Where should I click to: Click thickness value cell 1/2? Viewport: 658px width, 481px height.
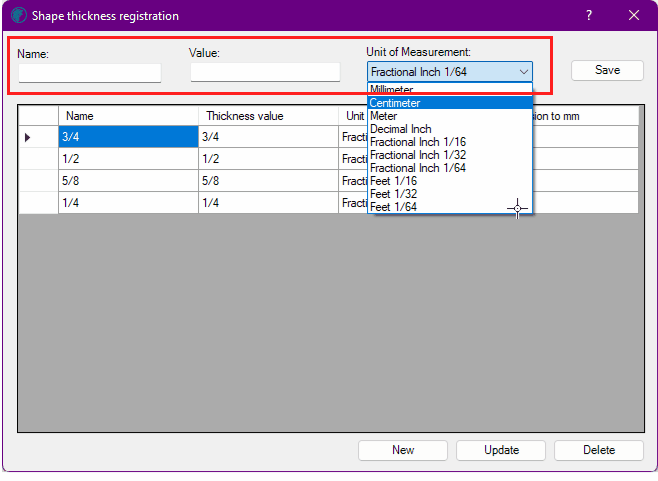coord(268,159)
